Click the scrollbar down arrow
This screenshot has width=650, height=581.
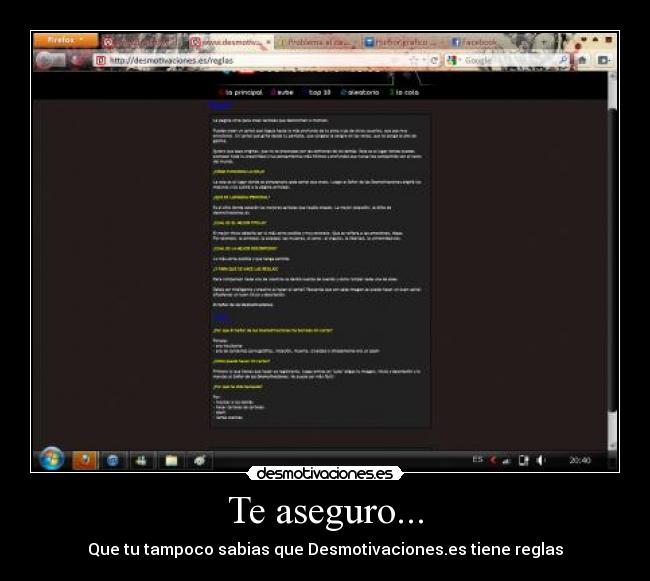[x=612, y=445]
